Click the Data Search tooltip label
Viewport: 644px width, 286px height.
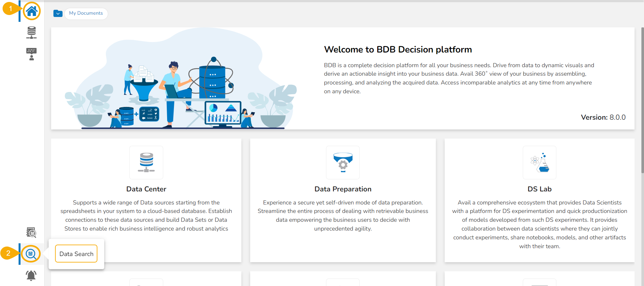pos(76,254)
